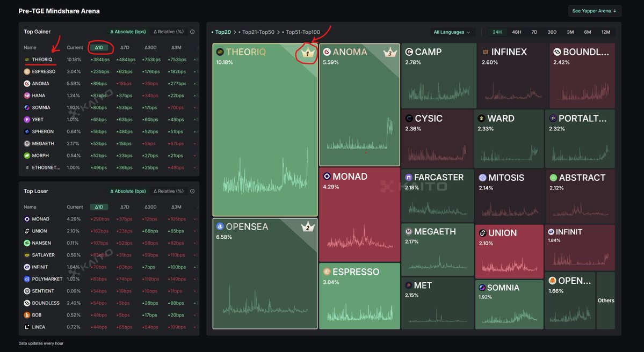
Task: Open the Top Loser info circle icon
Action: [x=192, y=191]
